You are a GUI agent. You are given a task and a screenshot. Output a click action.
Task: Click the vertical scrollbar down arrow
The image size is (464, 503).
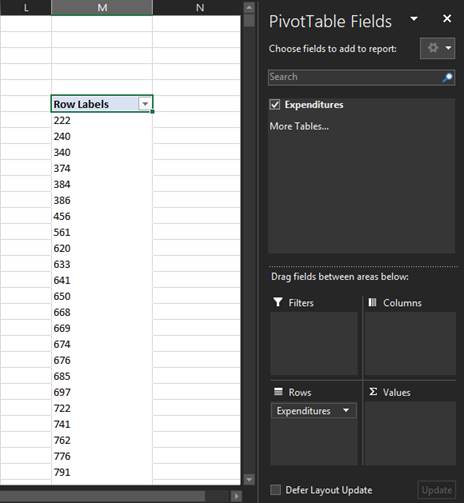point(249,479)
